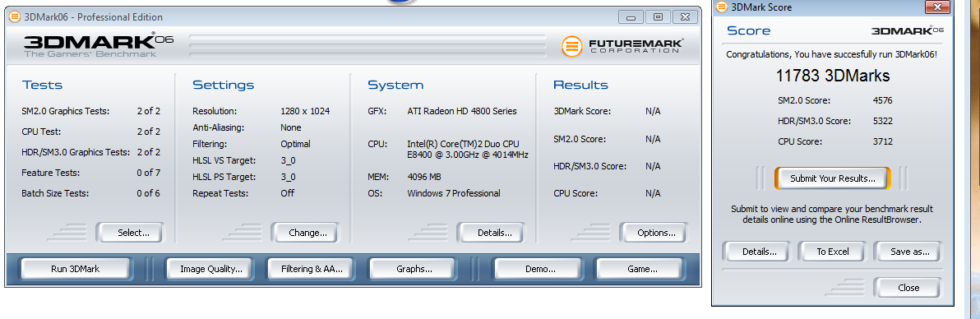The width and height of the screenshot is (980, 319).
Task: Close the 3DMark Score window via red X
Action: [936, 7]
